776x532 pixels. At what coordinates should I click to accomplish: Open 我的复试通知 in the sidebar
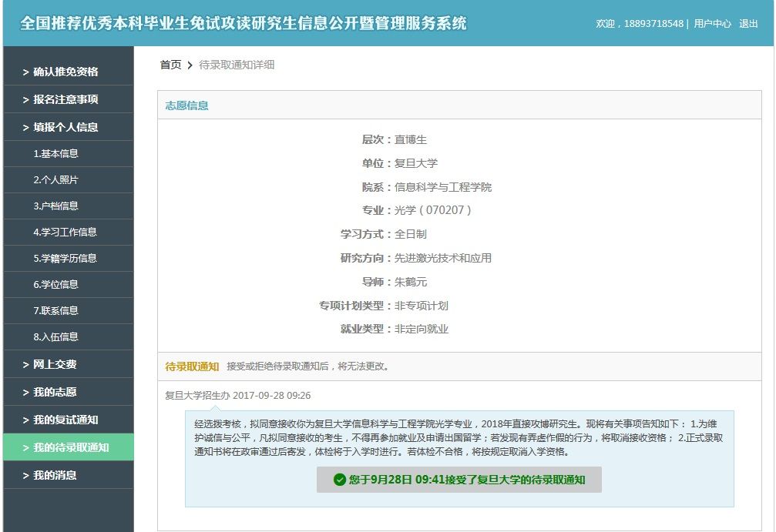pyautogui.click(x=66, y=420)
